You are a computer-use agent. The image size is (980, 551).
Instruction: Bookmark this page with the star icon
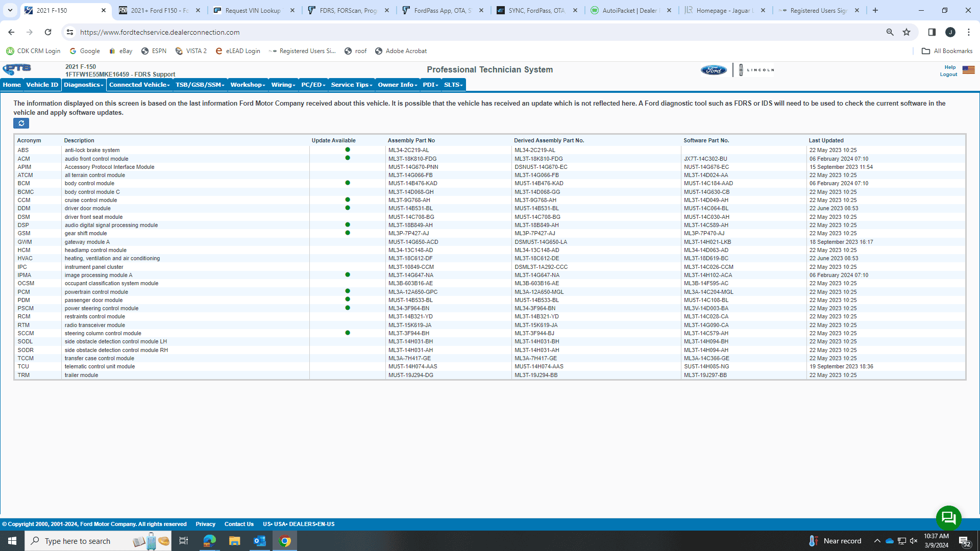906,32
